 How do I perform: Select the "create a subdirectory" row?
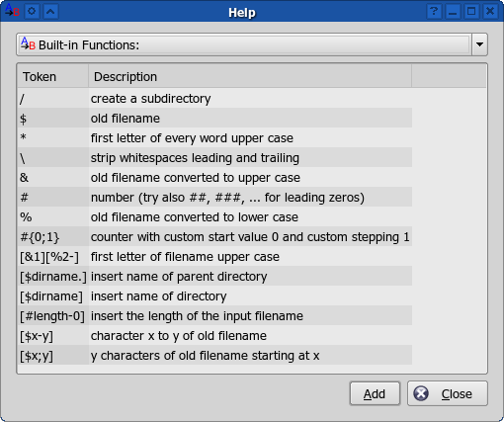click(214, 98)
